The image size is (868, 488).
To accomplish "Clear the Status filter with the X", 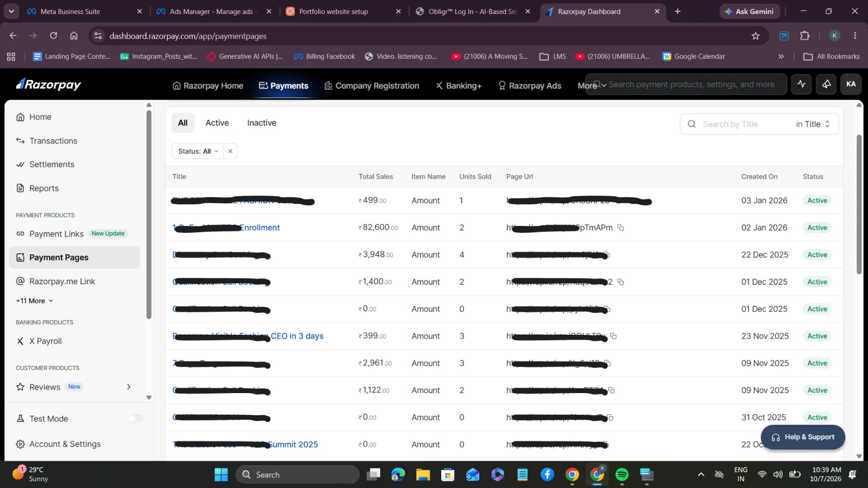I will point(231,151).
